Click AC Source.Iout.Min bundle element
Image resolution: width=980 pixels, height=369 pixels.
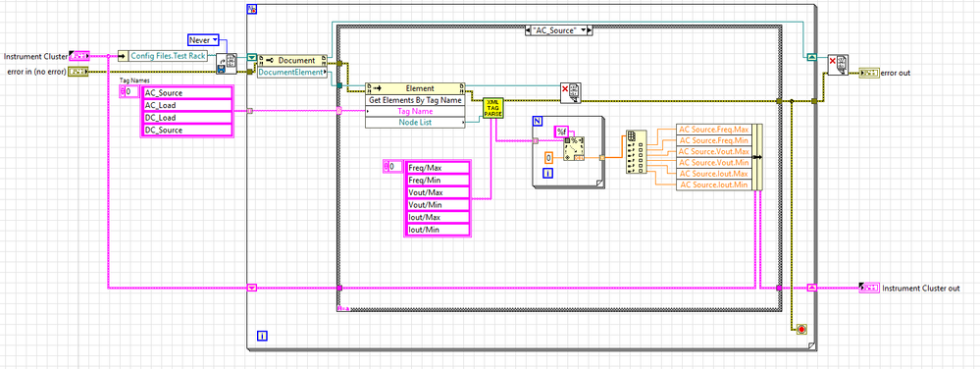pyautogui.click(x=713, y=184)
